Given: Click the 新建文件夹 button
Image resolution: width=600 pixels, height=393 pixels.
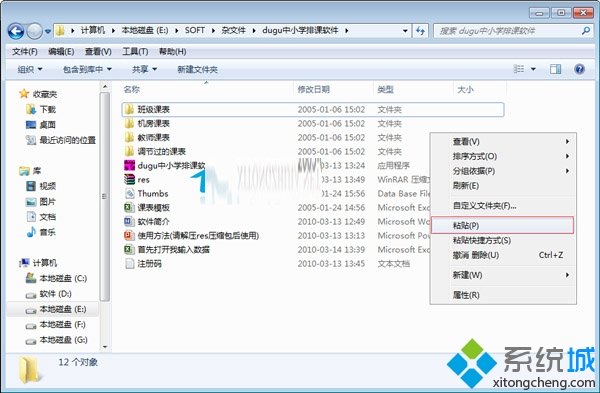Looking at the screenshot, I should point(197,69).
